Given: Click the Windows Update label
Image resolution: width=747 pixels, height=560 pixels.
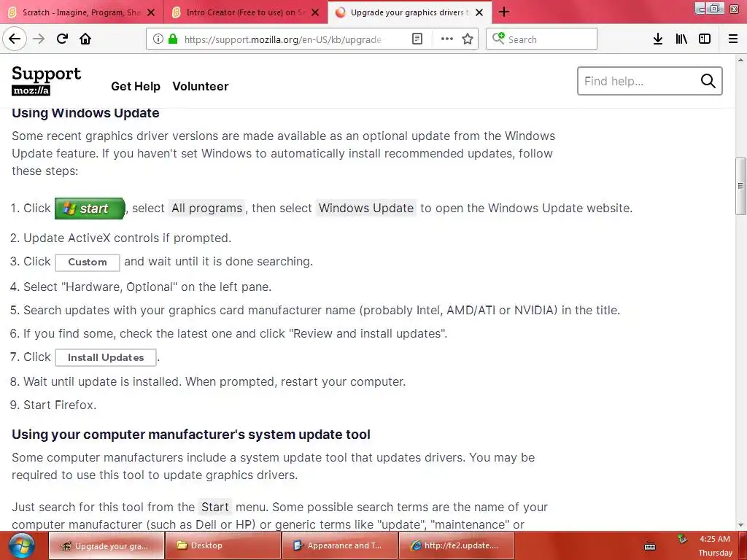Looking at the screenshot, I should (366, 208).
